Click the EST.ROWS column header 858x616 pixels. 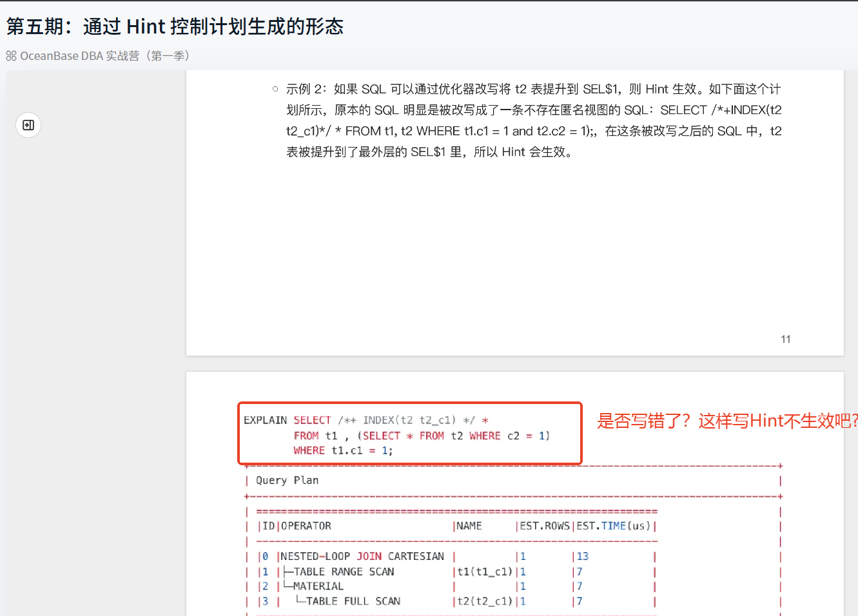(x=544, y=526)
